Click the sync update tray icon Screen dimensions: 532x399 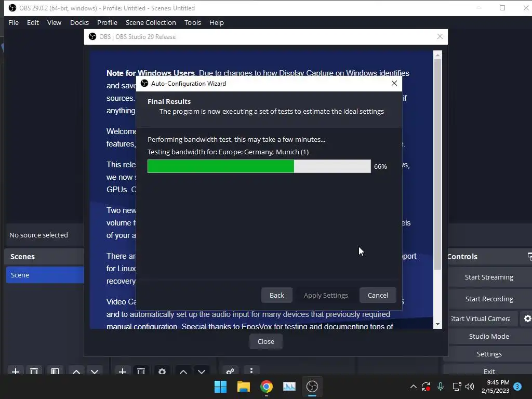(x=426, y=387)
